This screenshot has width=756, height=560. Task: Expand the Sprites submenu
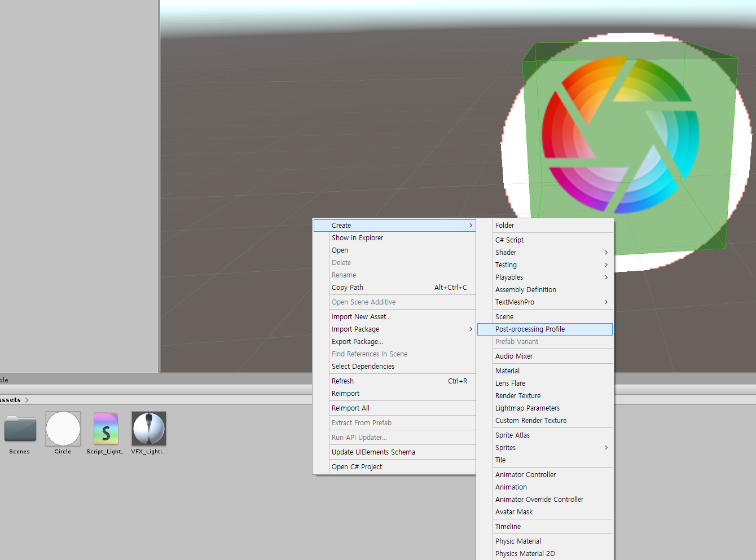545,448
